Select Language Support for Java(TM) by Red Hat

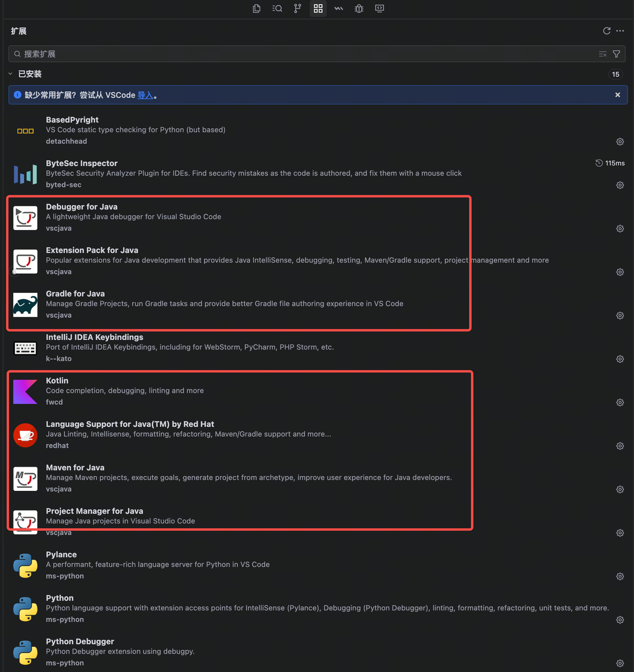point(130,424)
